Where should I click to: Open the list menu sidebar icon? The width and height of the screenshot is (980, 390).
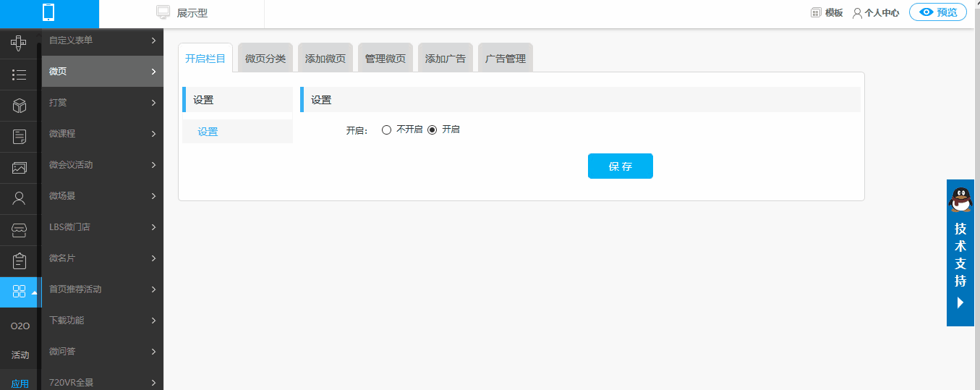click(x=19, y=75)
